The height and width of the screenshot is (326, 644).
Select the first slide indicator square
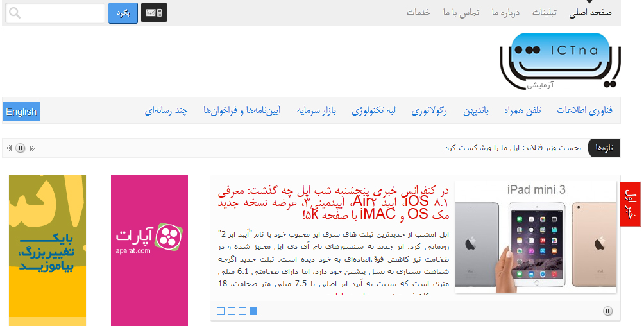tap(221, 311)
